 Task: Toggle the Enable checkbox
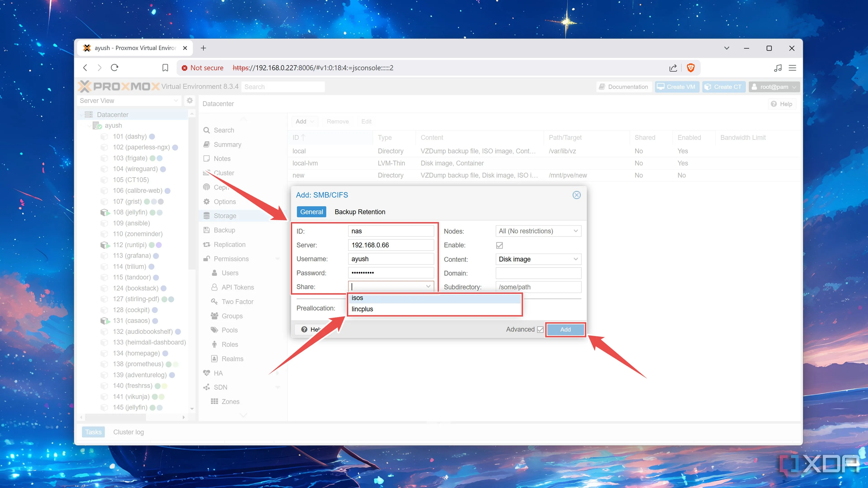point(499,245)
